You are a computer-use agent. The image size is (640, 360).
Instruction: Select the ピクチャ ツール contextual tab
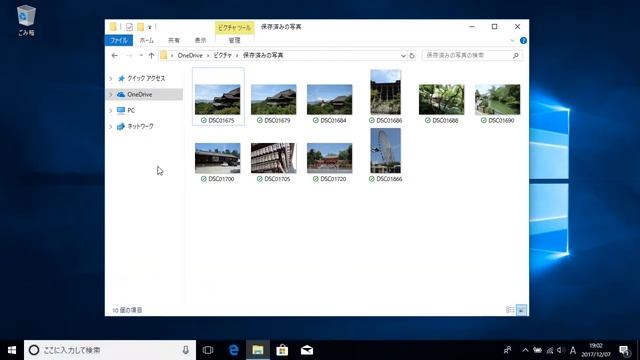(234, 28)
